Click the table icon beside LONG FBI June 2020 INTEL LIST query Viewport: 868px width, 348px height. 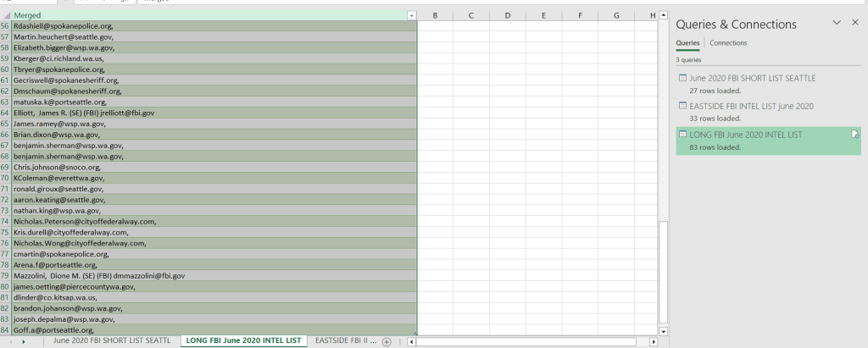[x=683, y=135]
